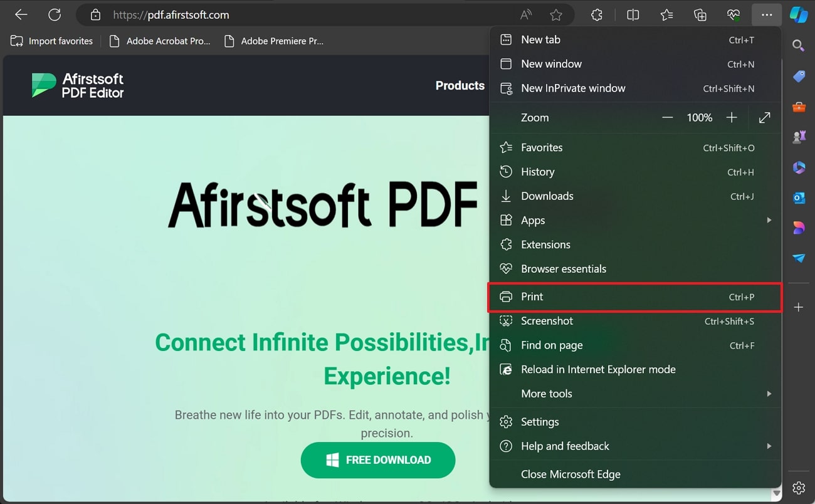The height and width of the screenshot is (504, 815).
Task: Open sidebar Drop paper plane icon
Action: (799, 258)
